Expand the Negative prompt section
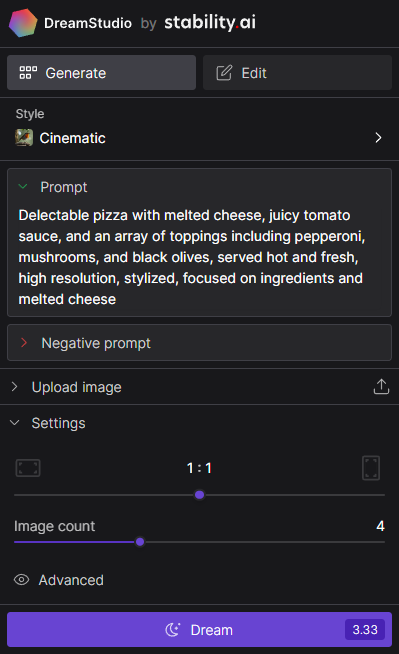Viewport: 399px width, 654px height. coord(199,342)
